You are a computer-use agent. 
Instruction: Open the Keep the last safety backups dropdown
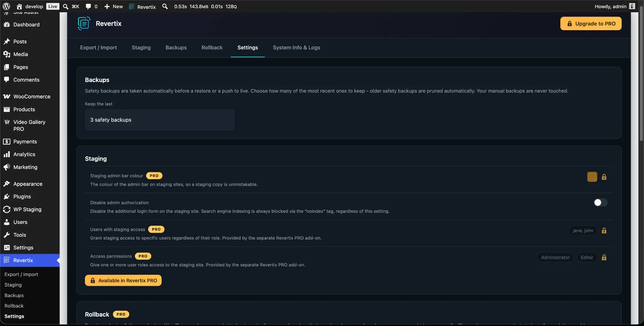(x=160, y=120)
